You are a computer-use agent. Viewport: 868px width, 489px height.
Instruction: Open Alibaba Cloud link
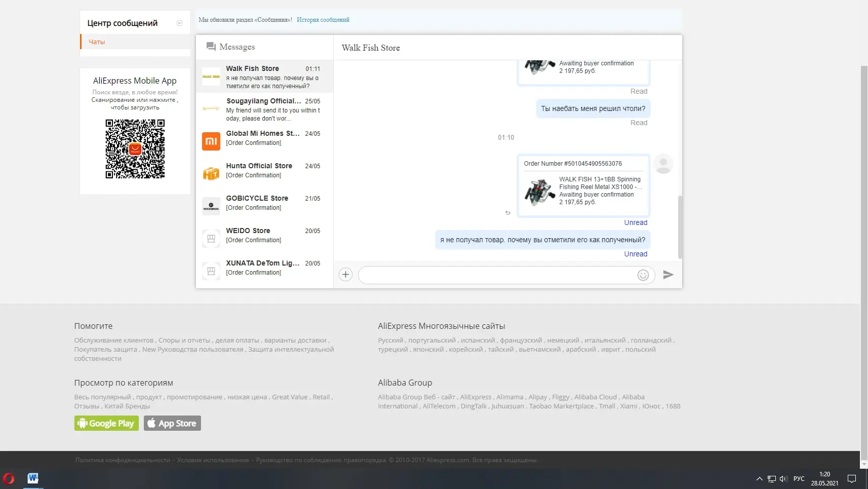coord(596,397)
